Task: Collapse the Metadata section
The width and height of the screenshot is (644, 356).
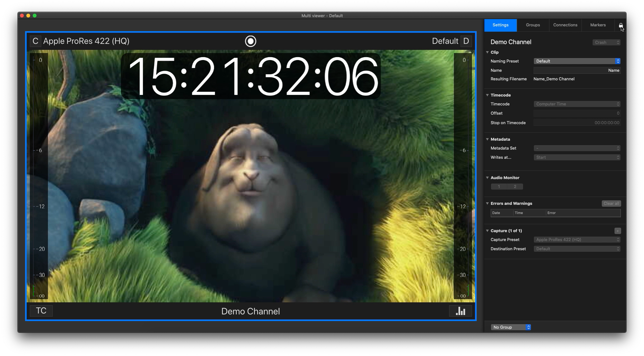Action: click(x=488, y=139)
